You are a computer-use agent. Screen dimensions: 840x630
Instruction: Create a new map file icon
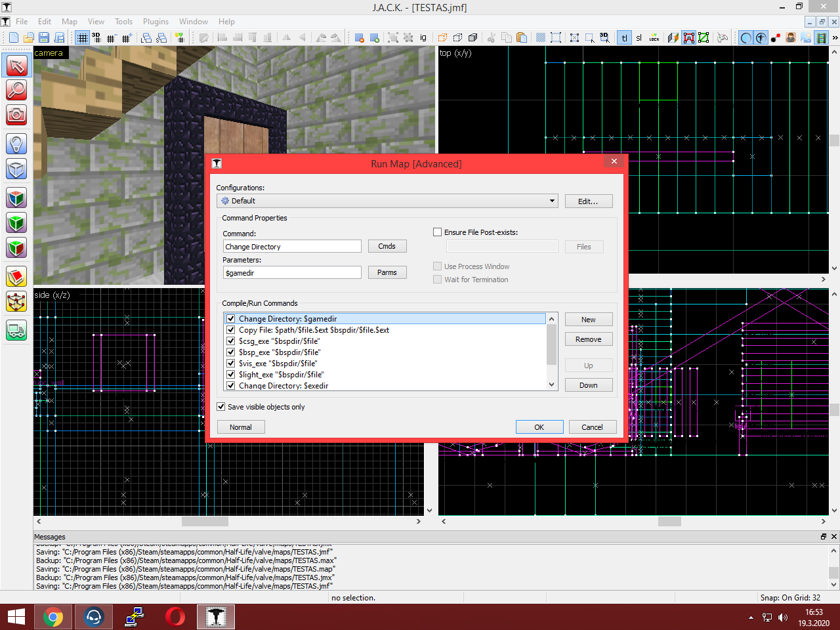click(x=13, y=37)
